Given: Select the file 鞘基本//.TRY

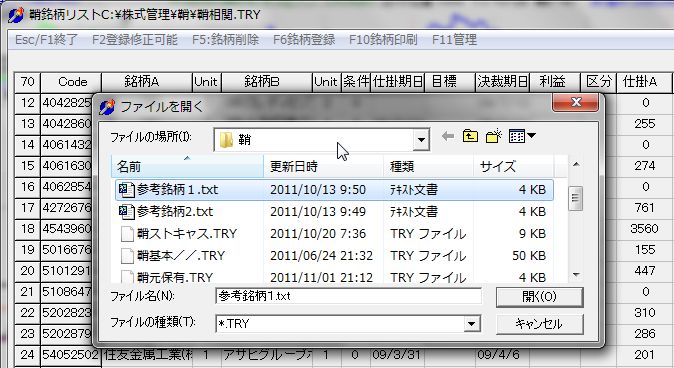Looking at the screenshot, I should (x=334, y=255).
